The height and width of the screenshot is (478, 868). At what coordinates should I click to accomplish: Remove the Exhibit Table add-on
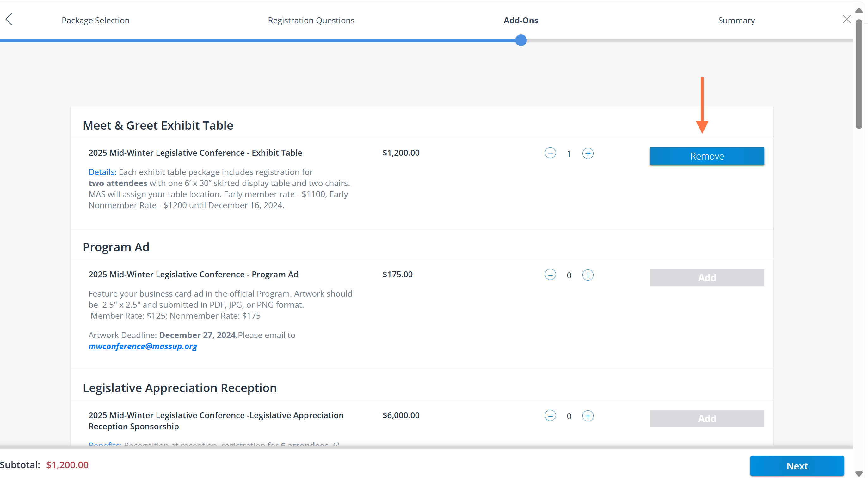coord(707,156)
